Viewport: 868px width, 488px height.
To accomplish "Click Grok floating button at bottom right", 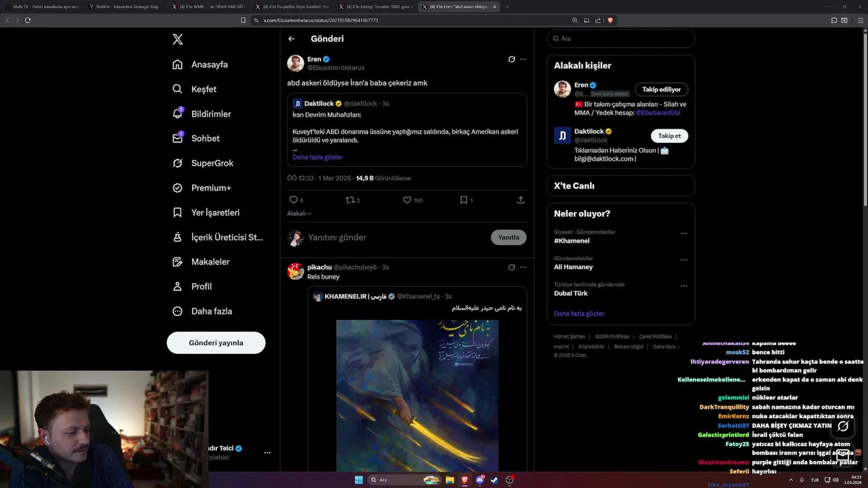I will (x=843, y=426).
